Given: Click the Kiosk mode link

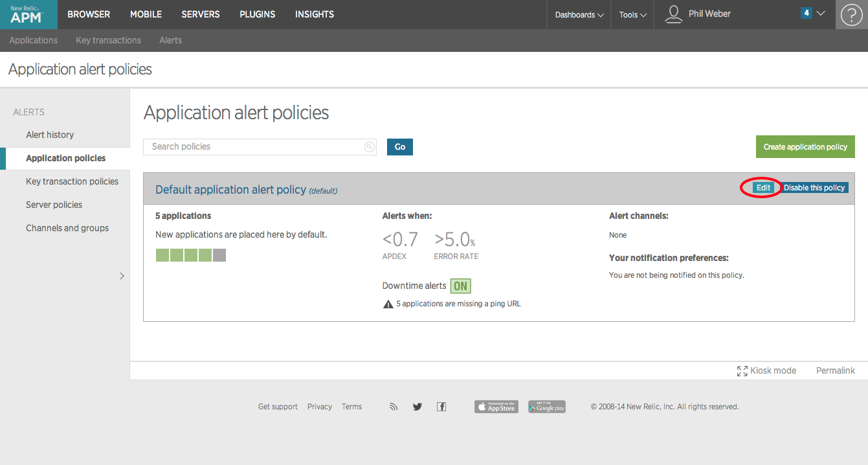Looking at the screenshot, I should 773,370.
